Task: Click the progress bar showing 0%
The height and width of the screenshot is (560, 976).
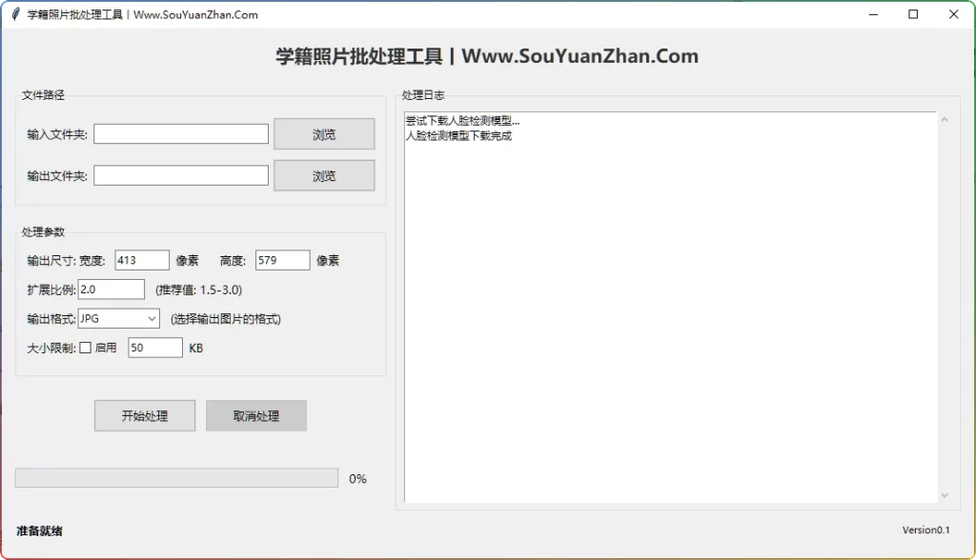Action: 176,477
